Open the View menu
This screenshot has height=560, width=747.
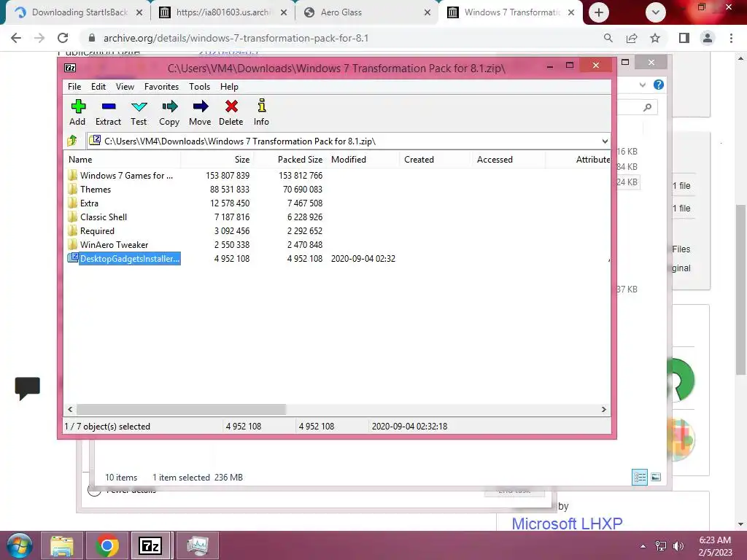tap(125, 87)
